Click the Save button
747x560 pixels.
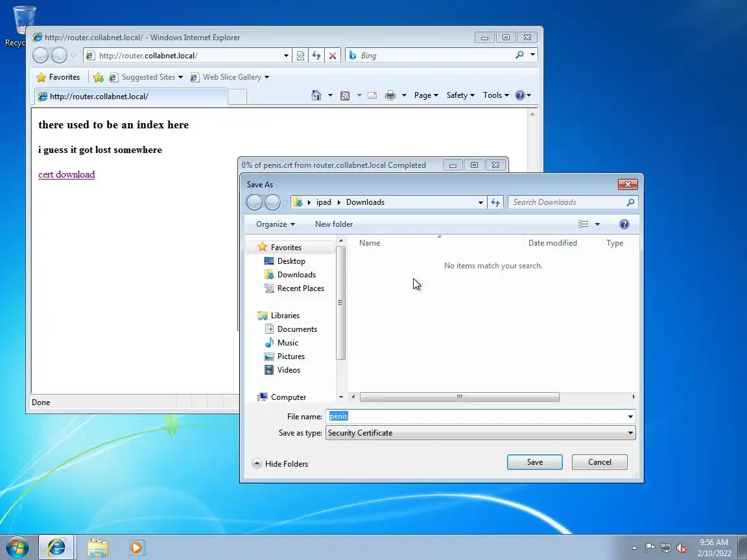tap(534, 462)
